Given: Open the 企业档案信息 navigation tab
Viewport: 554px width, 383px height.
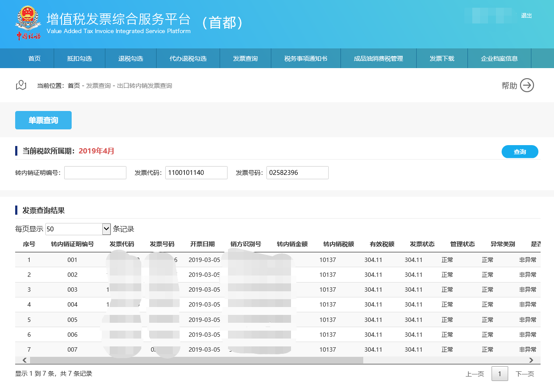Looking at the screenshot, I should click(x=499, y=58).
